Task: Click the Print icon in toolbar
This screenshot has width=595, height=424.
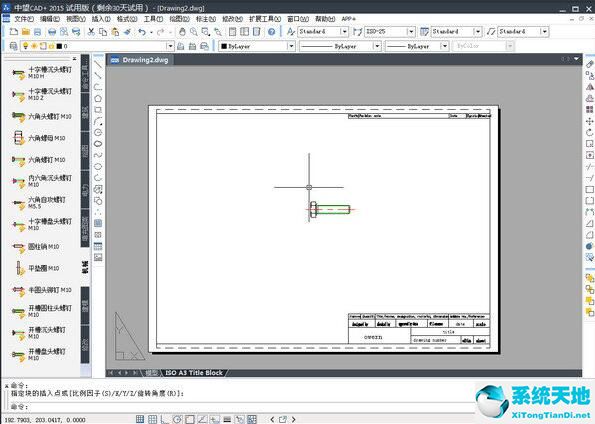Action: point(52,32)
